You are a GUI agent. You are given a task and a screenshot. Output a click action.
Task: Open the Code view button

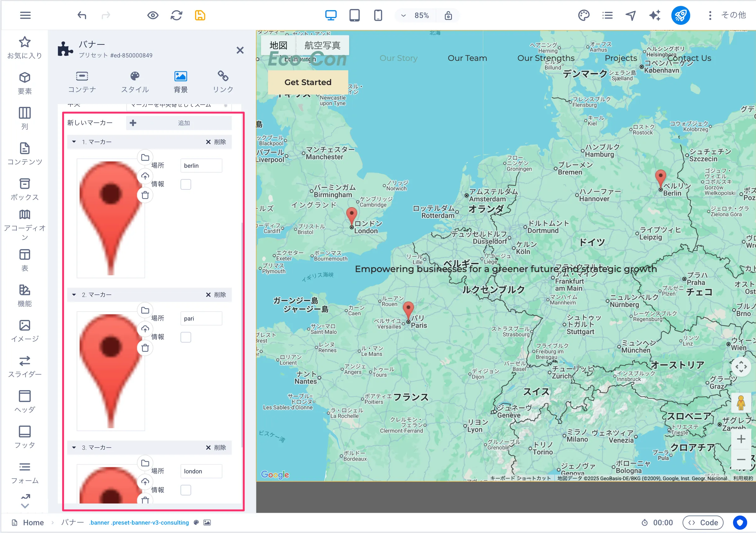coord(703,522)
